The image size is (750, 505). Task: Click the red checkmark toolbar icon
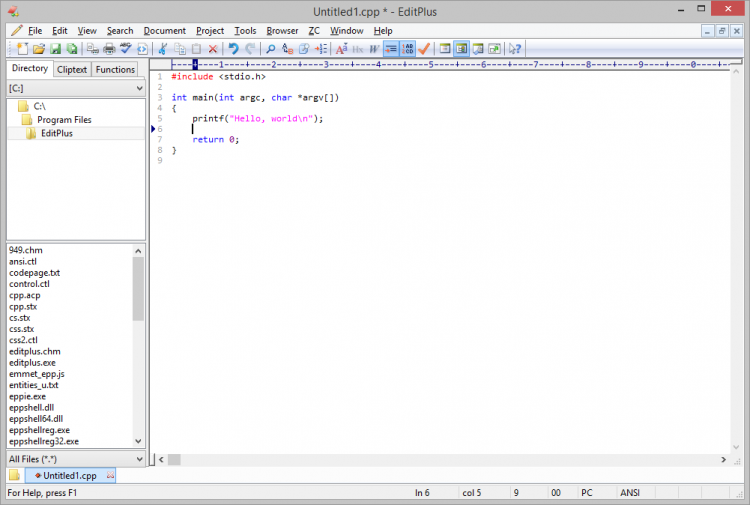(x=424, y=48)
